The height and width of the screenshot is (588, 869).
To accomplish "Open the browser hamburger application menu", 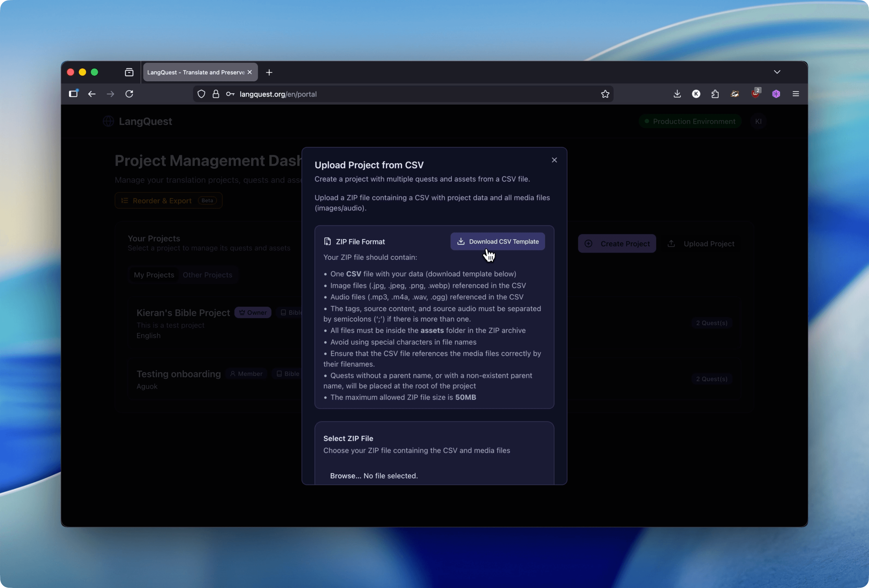I will tap(796, 94).
